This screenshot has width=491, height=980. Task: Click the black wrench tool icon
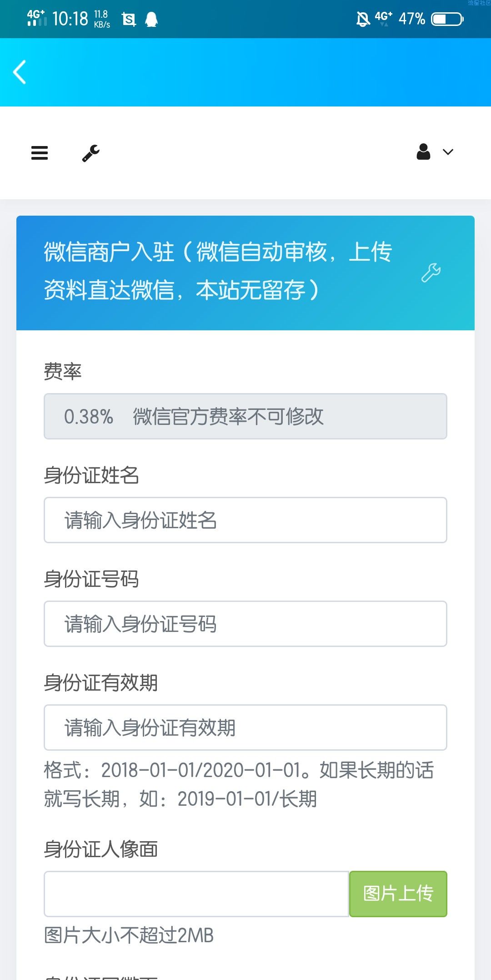pos(91,153)
